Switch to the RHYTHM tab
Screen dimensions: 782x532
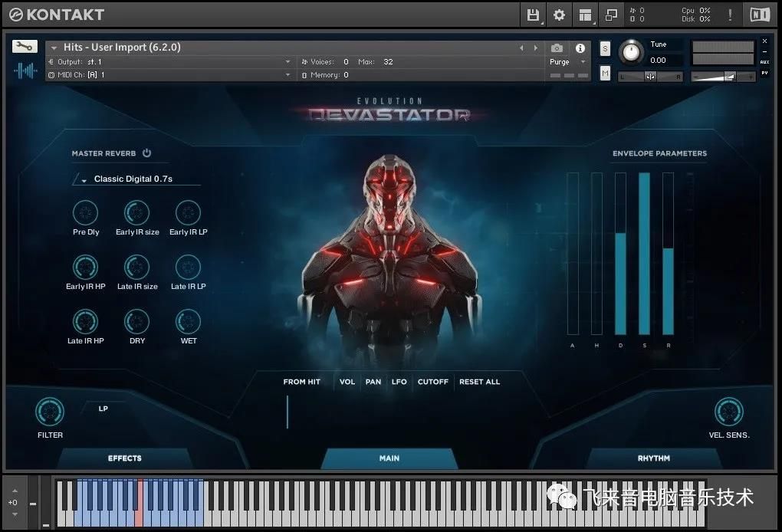(653, 458)
